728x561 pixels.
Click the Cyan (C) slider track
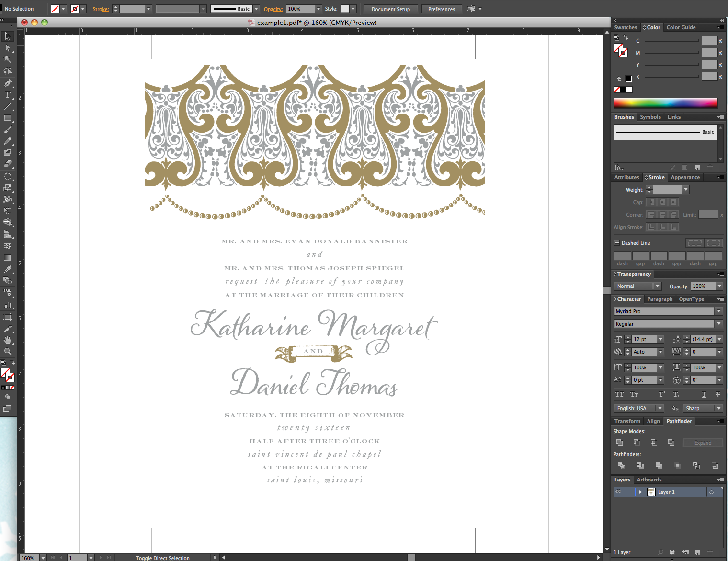coord(671,41)
